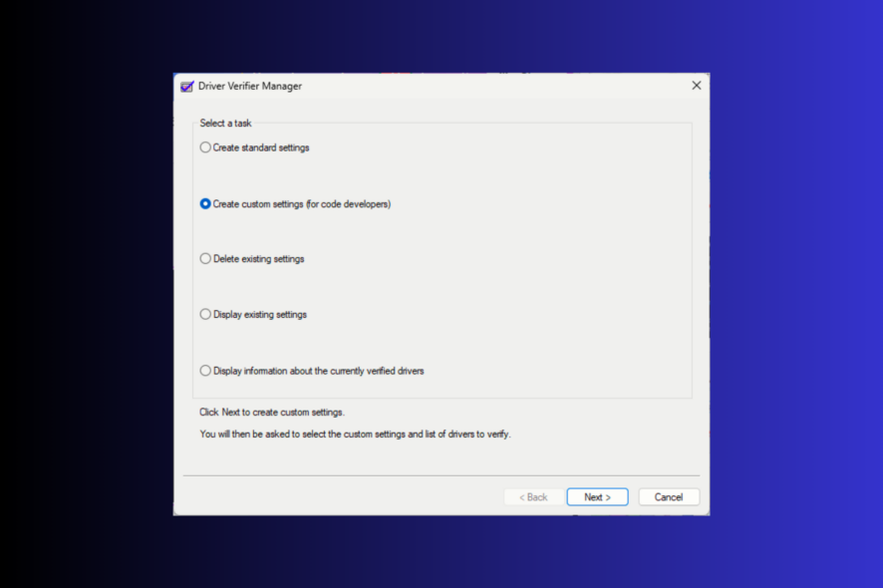
Task: Choose the "Delete existing settings" task
Action: click(x=205, y=258)
